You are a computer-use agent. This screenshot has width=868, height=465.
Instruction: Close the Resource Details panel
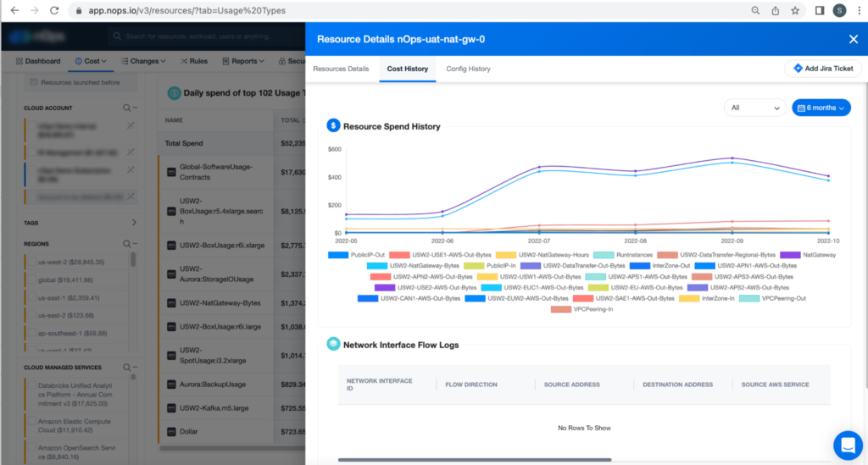pyautogui.click(x=853, y=39)
